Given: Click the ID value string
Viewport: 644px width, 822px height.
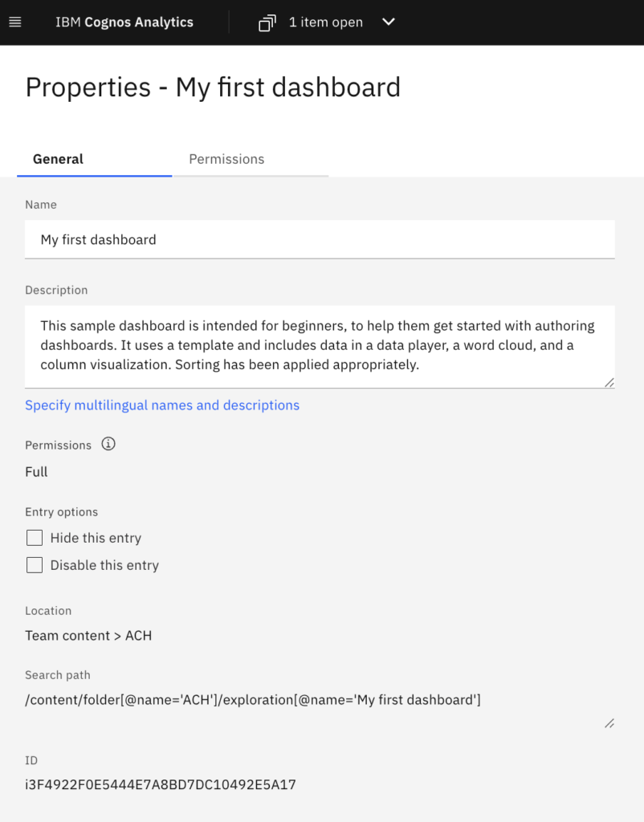Looking at the screenshot, I should pos(161,784).
